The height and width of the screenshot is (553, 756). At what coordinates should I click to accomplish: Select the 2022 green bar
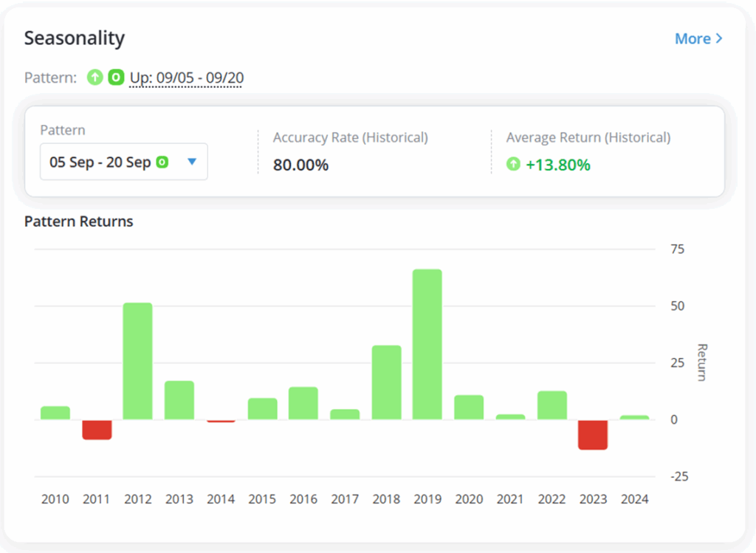point(552,405)
